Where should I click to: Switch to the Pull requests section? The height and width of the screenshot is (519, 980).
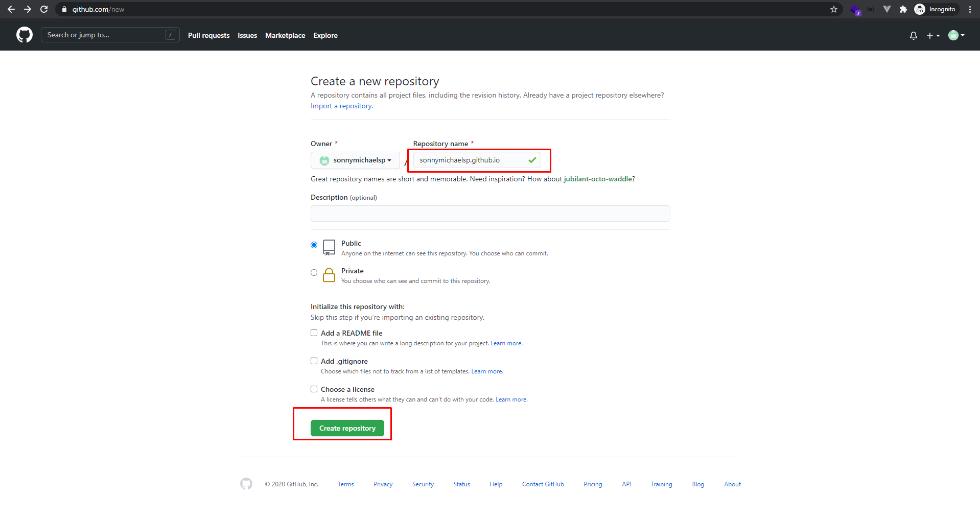click(x=208, y=35)
